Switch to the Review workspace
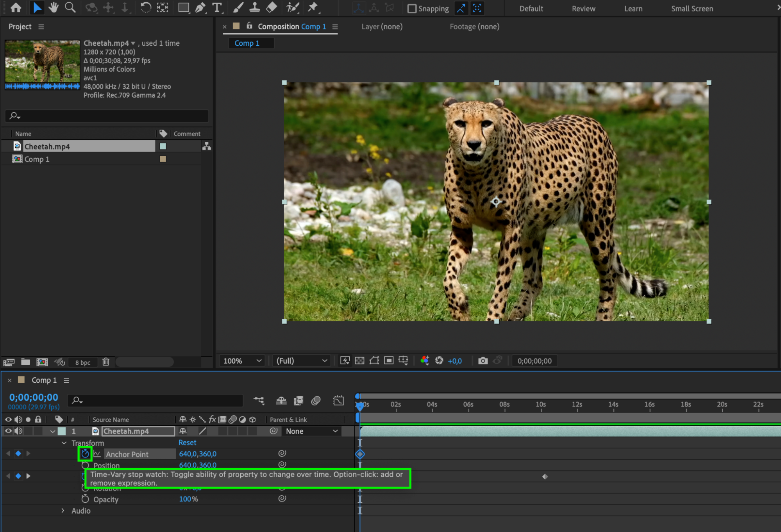 pyautogui.click(x=583, y=9)
